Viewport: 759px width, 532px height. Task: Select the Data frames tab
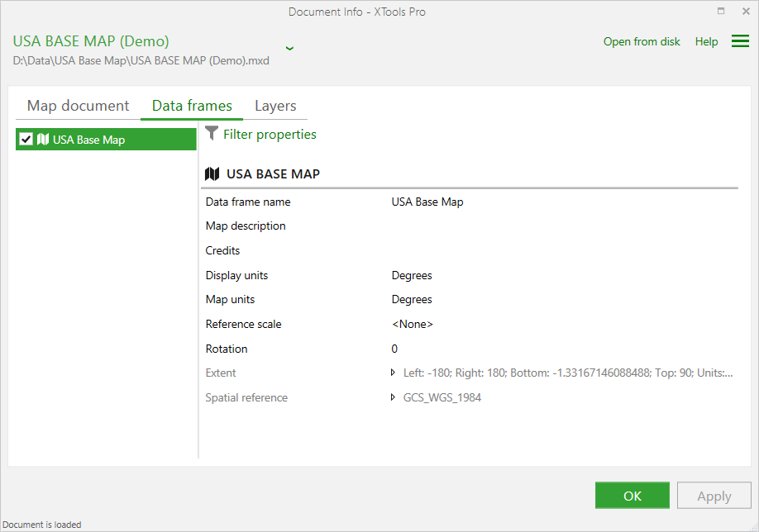(192, 106)
